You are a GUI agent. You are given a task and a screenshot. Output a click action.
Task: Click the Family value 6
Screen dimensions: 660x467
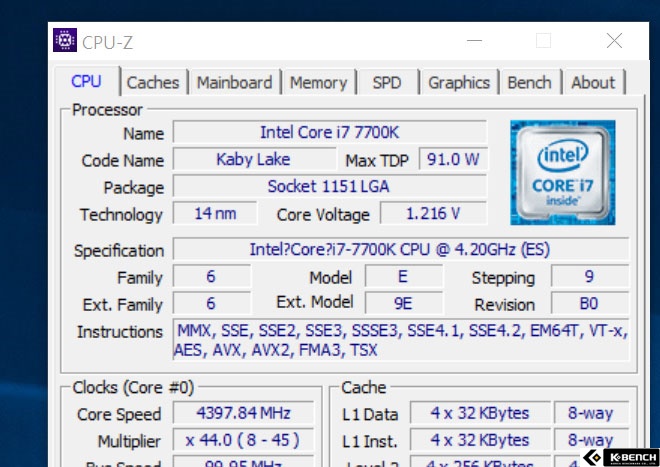pyautogui.click(x=211, y=277)
